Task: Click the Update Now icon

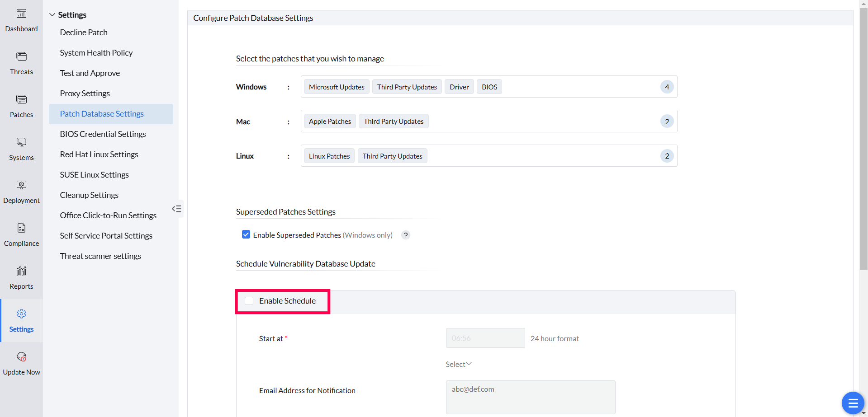Action: (x=21, y=357)
